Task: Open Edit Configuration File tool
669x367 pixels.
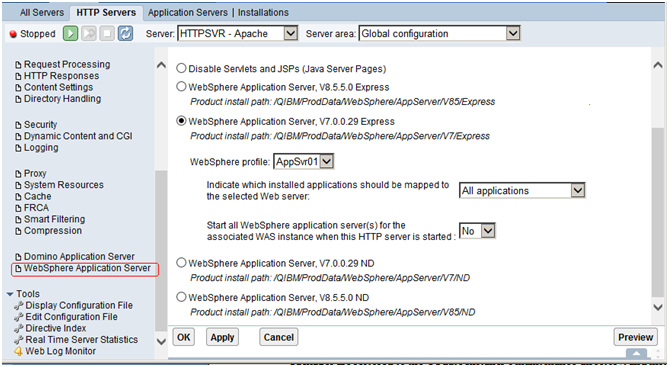Action: (x=71, y=317)
